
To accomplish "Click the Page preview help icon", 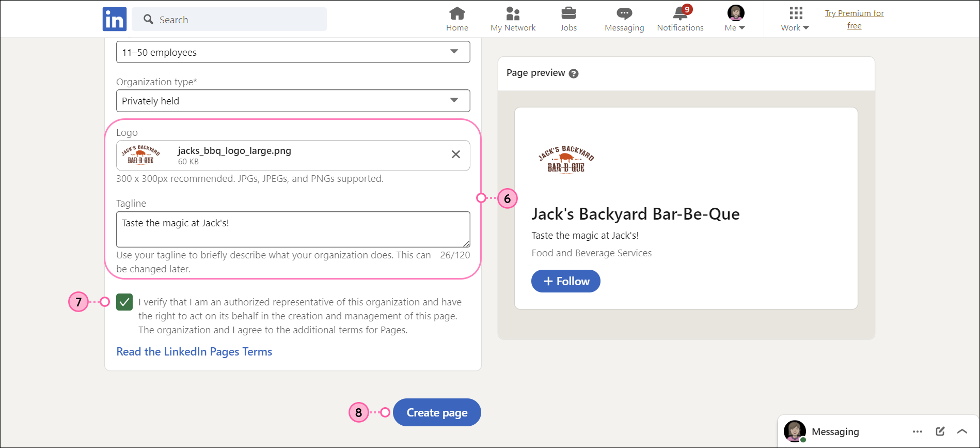I will click(x=574, y=73).
